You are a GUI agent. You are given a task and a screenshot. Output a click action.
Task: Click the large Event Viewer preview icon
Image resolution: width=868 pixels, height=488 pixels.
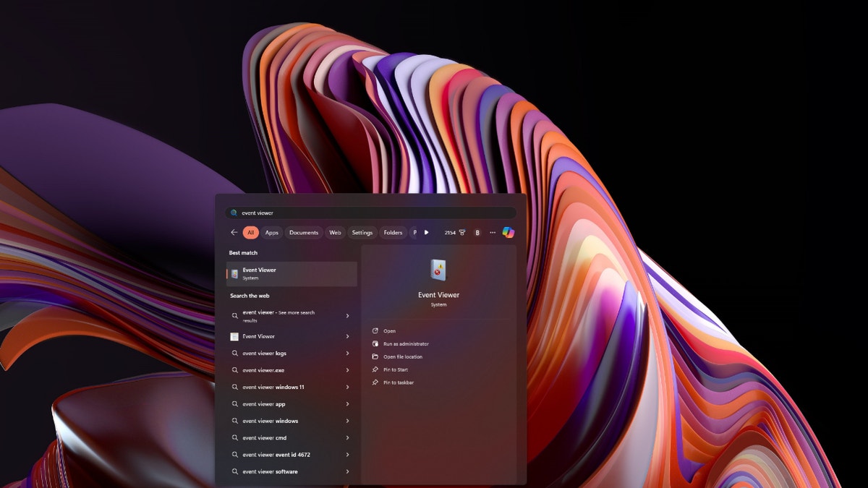pyautogui.click(x=438, y=270)
